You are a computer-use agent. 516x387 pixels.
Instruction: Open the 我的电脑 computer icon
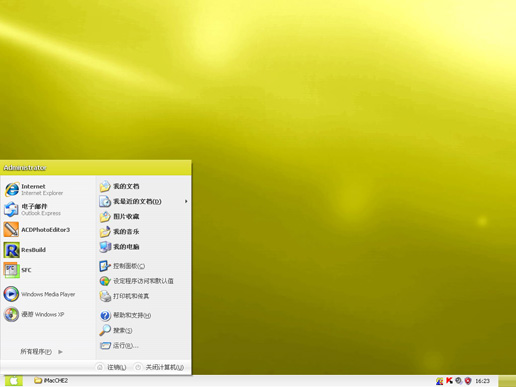click(x=105, y=247)
